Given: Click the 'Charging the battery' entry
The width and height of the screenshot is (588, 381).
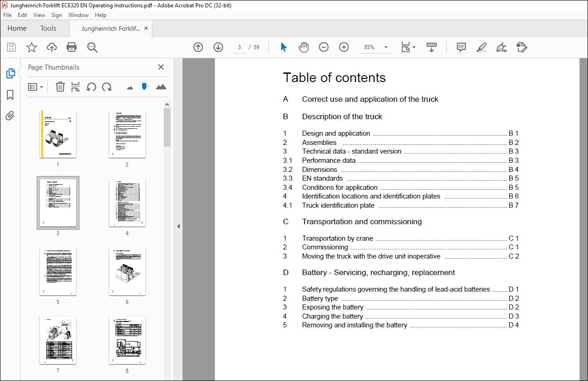Looking at the screenshot, I should point(401,316).
